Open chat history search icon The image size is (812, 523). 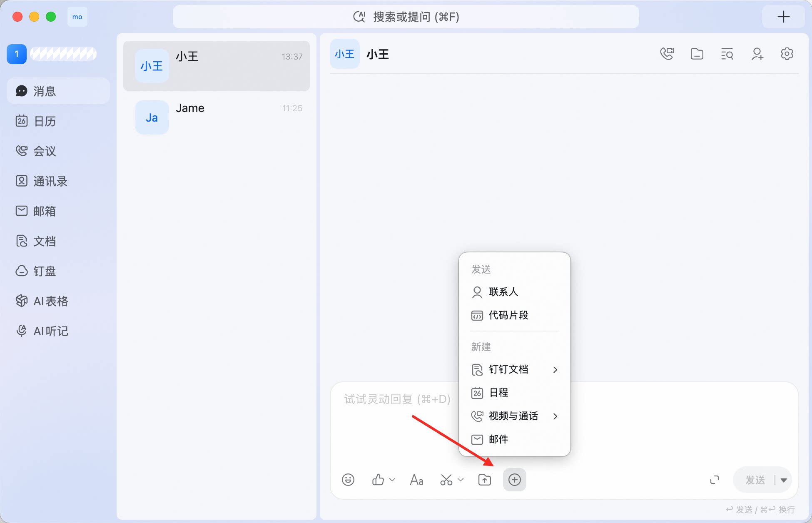click(727, 54)
